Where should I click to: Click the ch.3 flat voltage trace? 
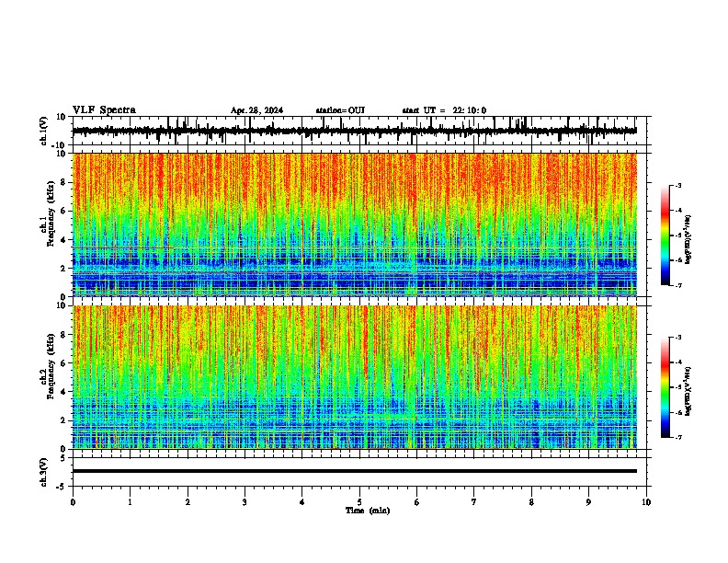coord(355,471)
